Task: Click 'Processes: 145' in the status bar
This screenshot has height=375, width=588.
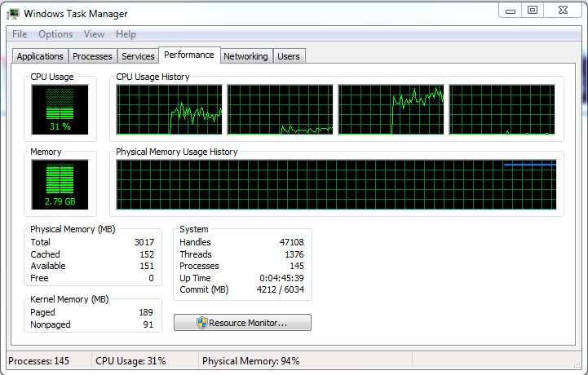Action: point(38,361)
